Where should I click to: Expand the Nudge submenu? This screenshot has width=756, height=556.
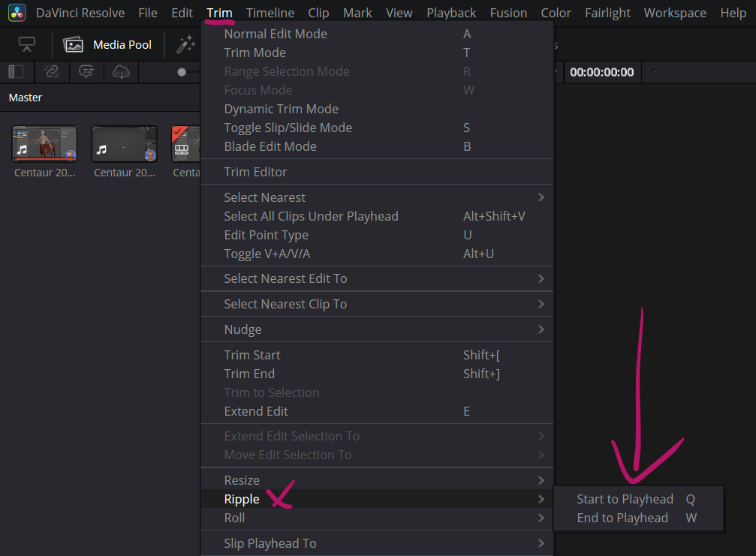242,329
